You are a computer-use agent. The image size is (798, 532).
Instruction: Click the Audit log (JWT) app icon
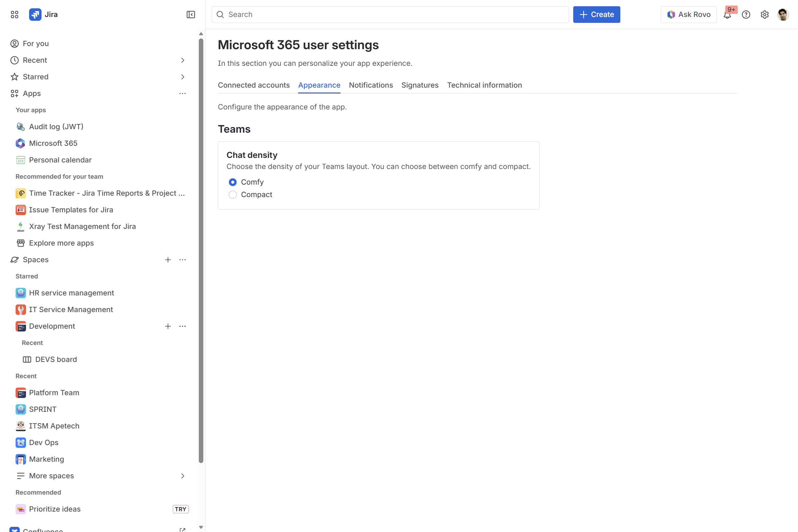click(x=21, y=127)
